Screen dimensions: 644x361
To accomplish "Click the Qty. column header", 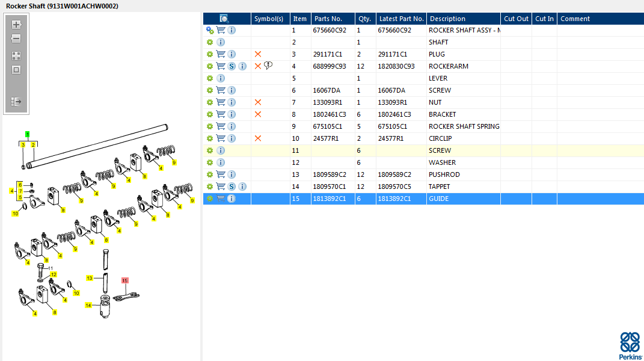I will click(x=365, y=19).
